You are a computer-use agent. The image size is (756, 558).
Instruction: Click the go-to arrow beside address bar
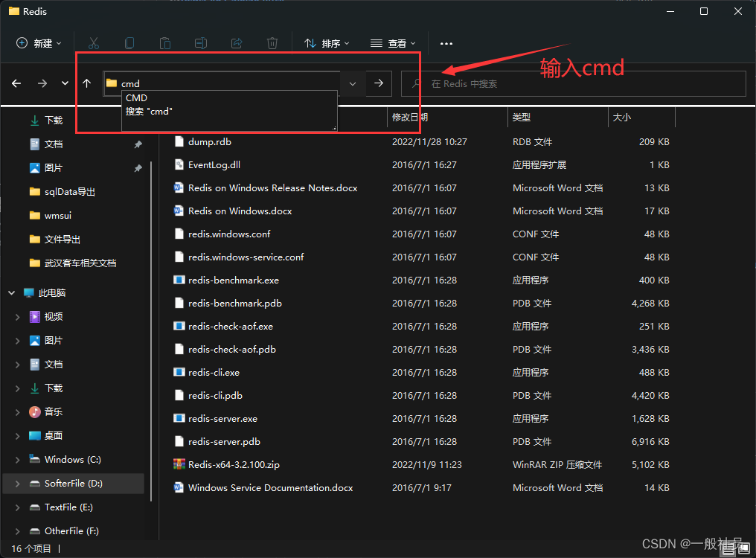pyautogui.click(x=379, y=83)
